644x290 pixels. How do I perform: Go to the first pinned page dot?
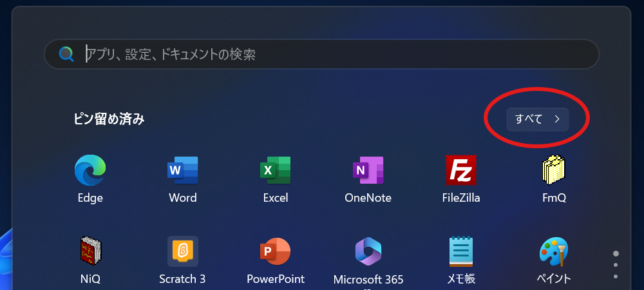(616, 253)
